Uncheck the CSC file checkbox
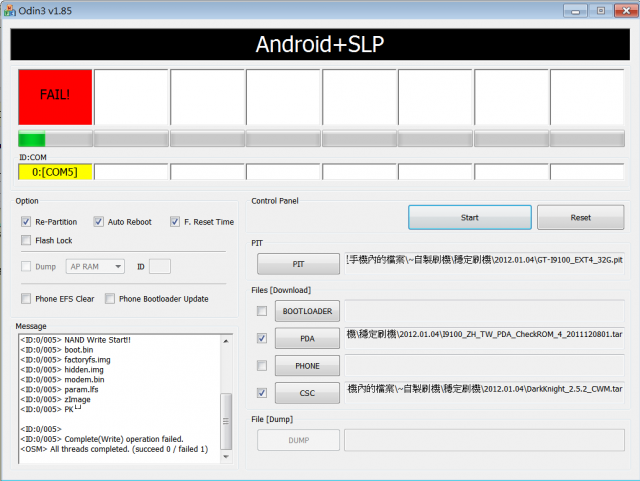The image size is (640, 481). point(262,393)
